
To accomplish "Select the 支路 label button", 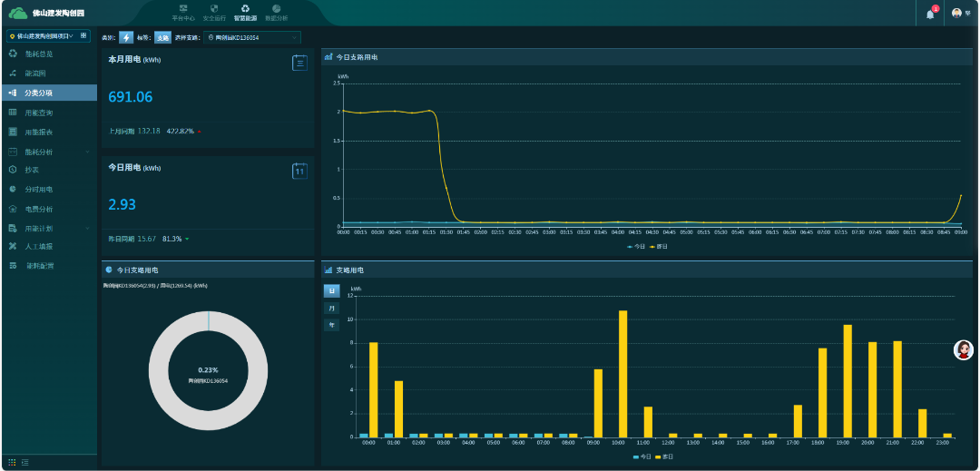I will [162, 37].
